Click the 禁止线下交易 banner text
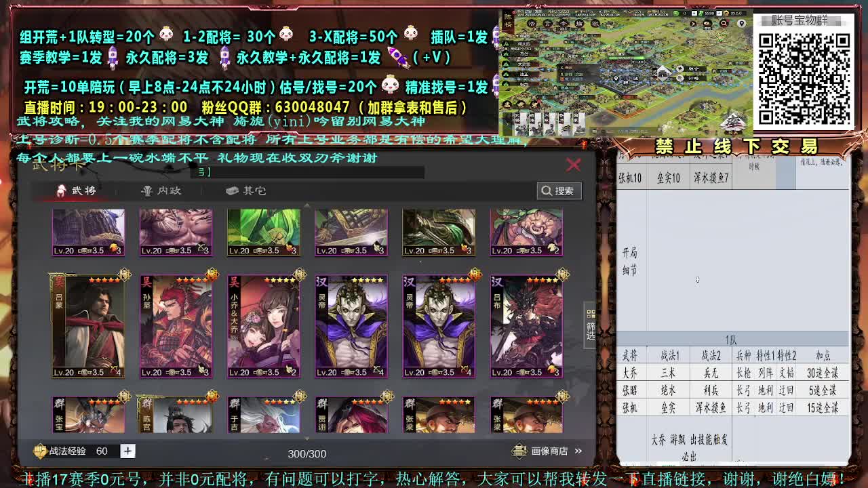This screenshot has height=488, width=868. 736,146
